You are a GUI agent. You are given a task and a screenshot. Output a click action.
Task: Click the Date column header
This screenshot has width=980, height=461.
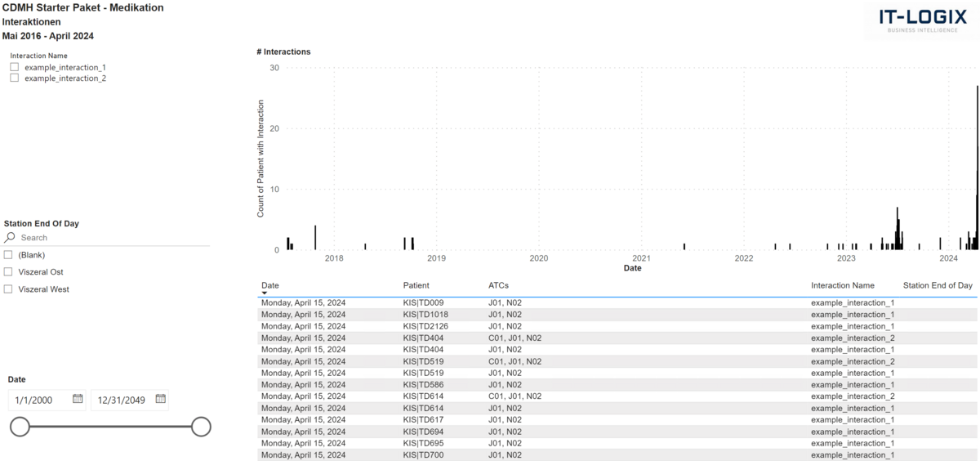coord(269,285)
